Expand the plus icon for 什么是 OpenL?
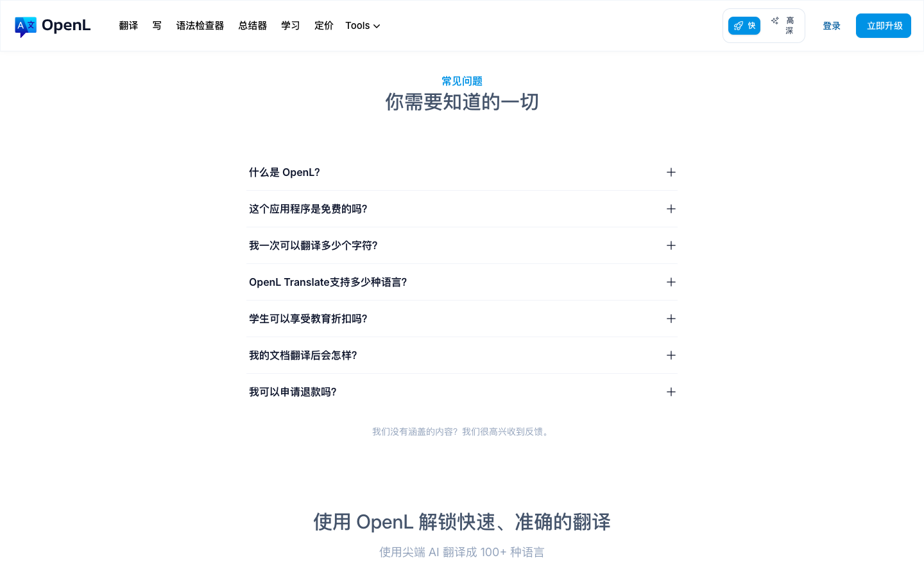 (671, 172)
